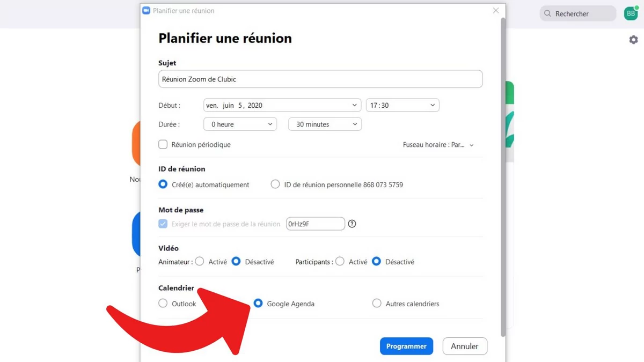Screen dimensions: 644x362
Task: Set Participants video to Activé
Action: point(340,262)
